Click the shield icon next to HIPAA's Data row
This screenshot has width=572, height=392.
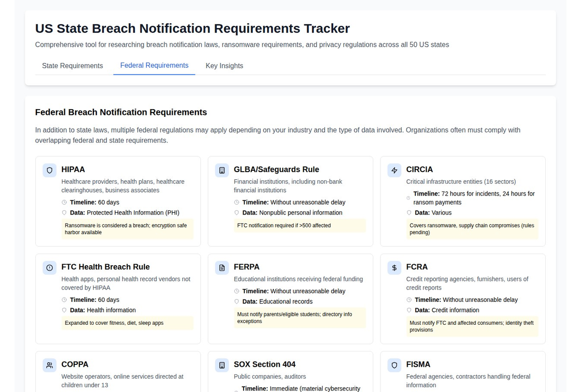click(x=64, y=213)
